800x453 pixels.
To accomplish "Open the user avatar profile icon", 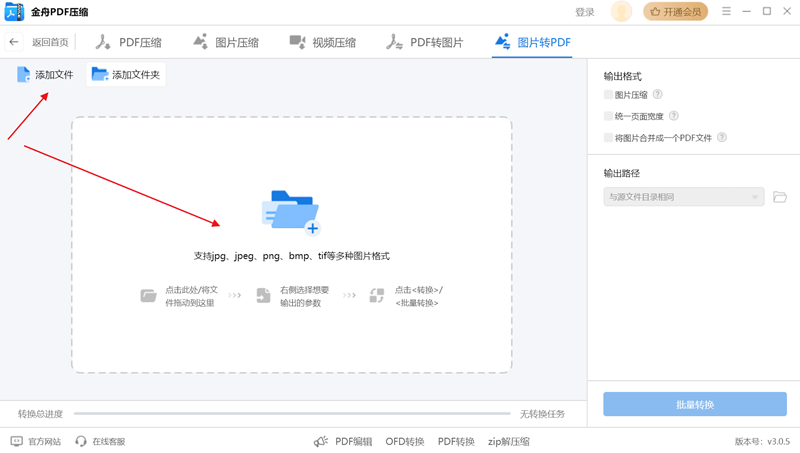I will 621,11.
